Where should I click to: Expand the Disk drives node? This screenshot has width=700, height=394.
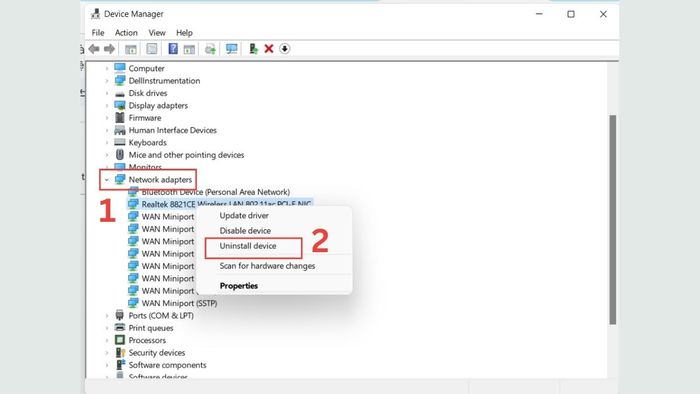pos(107,94)
